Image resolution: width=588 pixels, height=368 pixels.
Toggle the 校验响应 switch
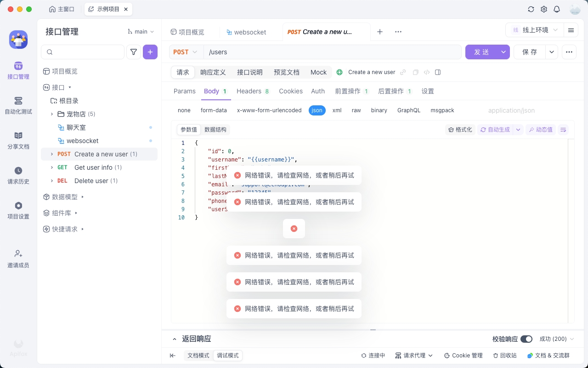[526, 339]
